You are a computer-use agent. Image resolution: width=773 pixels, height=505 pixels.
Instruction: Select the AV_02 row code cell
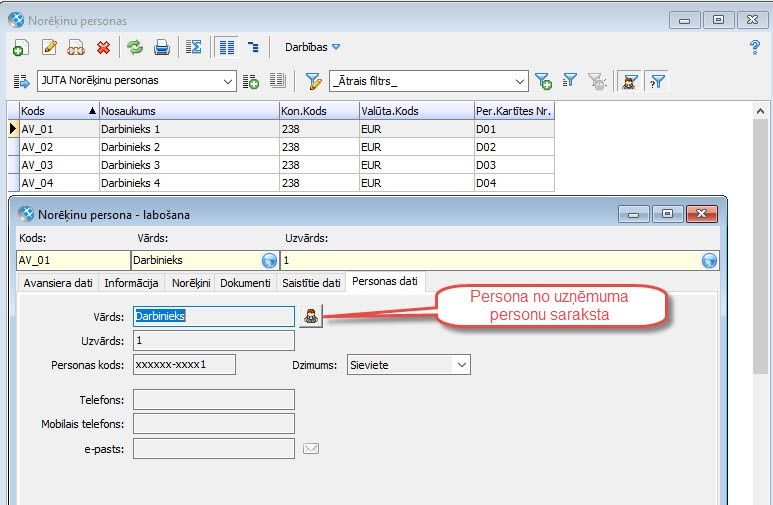[59, 147]
